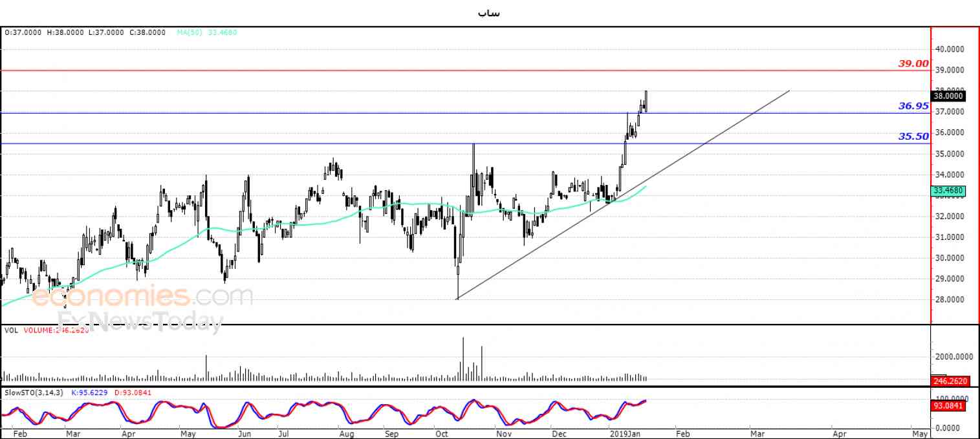Click the D:93.0841 stochastic readout
The image size is (980, 439).
pos(134,392)
